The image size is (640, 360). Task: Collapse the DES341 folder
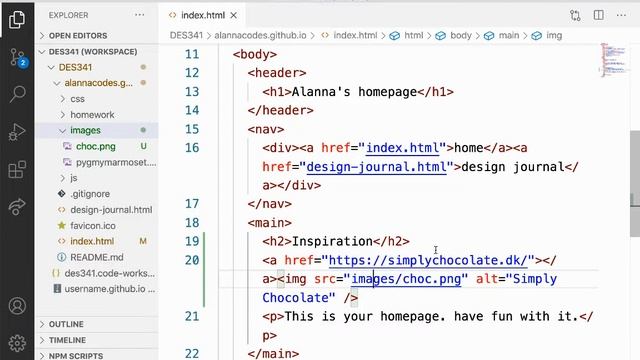click(97, 67)
